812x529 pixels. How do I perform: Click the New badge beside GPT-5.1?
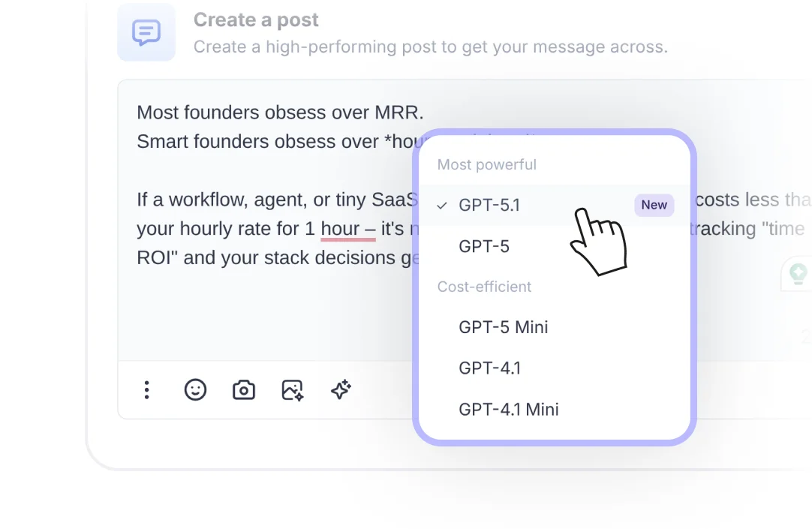point(654,205)
